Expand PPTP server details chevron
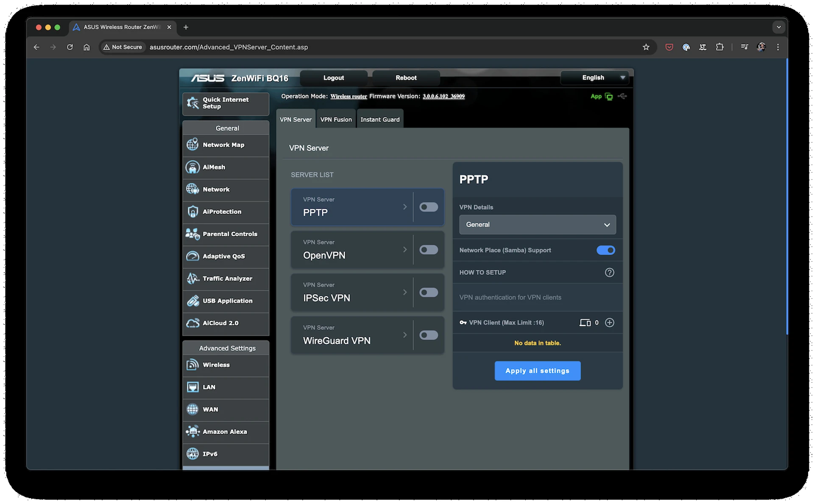The height and width of the screenshot is (504, 814). point(405,207)
